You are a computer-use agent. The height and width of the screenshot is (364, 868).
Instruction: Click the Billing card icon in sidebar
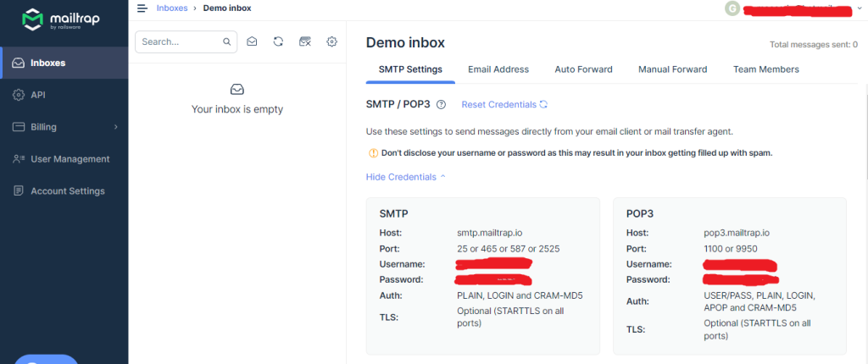pyautogui.click(x=19, y=127)
